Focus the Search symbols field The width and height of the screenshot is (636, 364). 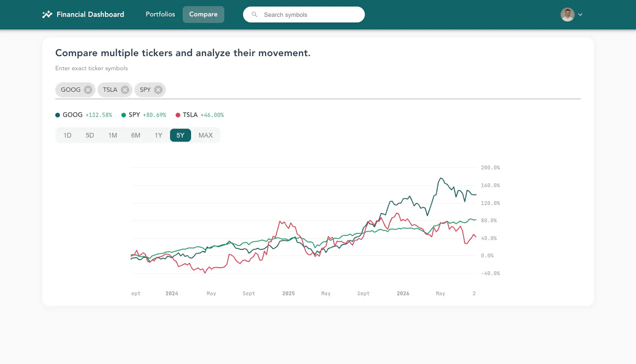[304, 15]
